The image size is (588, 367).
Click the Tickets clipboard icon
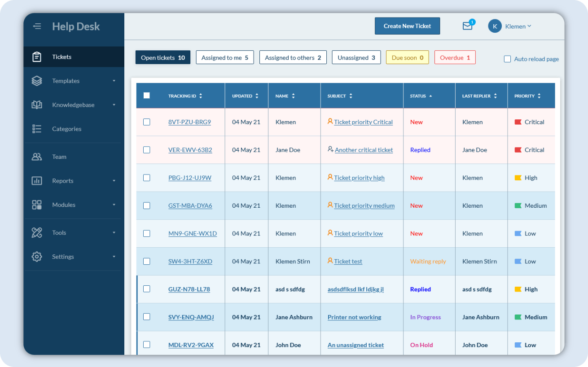37,57
